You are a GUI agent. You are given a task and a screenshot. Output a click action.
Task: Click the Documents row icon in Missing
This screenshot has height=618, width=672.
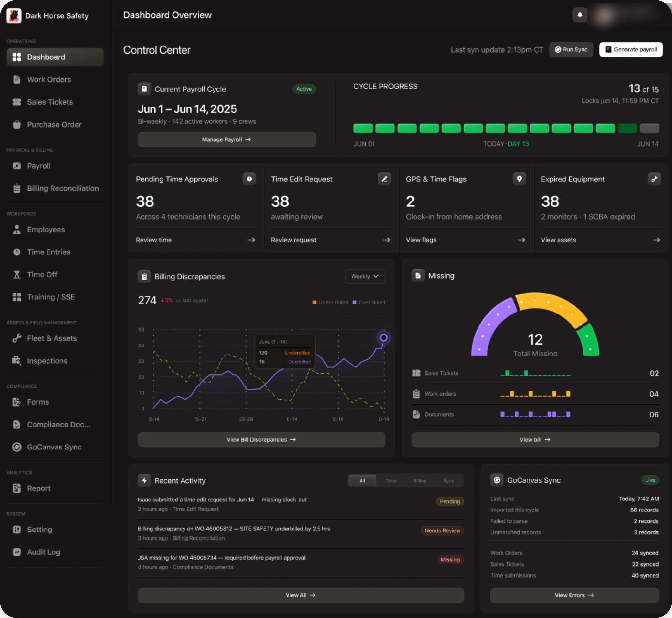(416, 414)
